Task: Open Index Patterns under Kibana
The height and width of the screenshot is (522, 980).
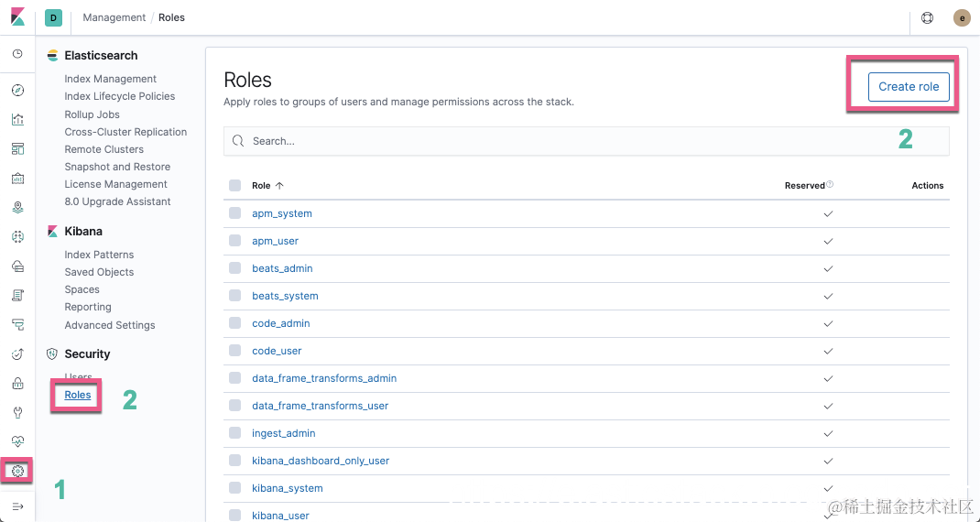Action: click(x=99, y=255)
